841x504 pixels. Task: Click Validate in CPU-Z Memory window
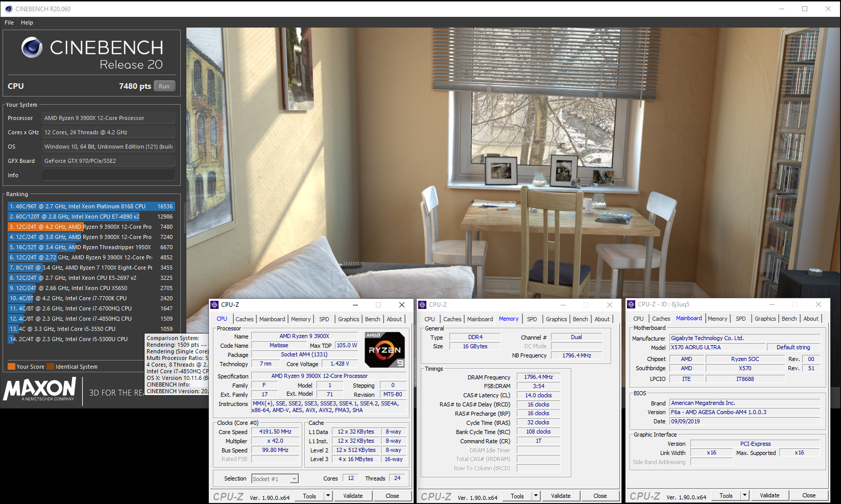(x=561, y=496)
